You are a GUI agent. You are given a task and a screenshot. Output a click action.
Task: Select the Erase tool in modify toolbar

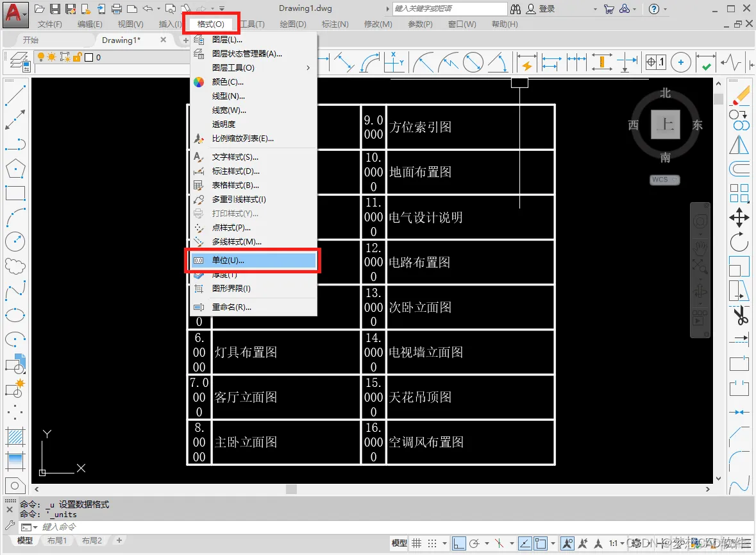[x=741, y=95]
